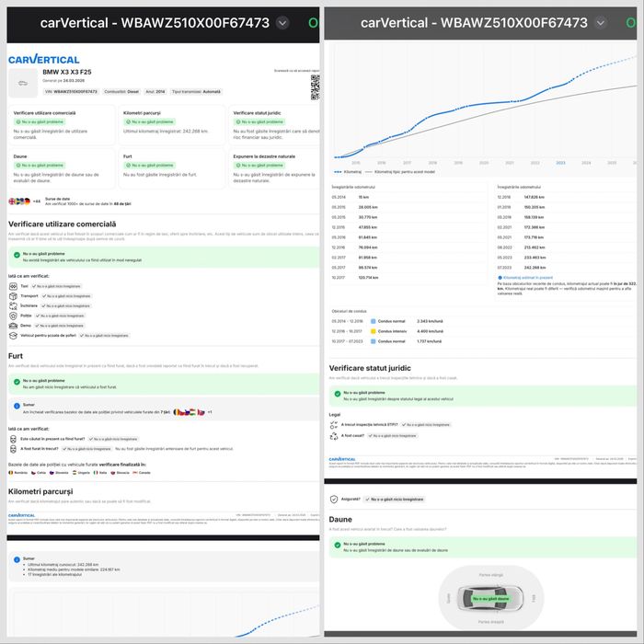Click green checkmark in legal status banner
The width and height of the screenshot is (644, 644).
tap(338, 394)
